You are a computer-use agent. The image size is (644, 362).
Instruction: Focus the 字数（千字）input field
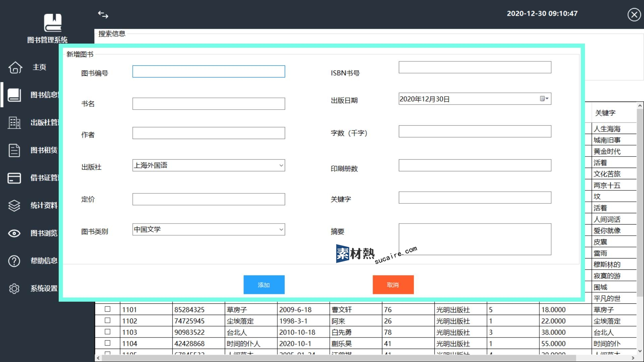click(x=475, y=131)
